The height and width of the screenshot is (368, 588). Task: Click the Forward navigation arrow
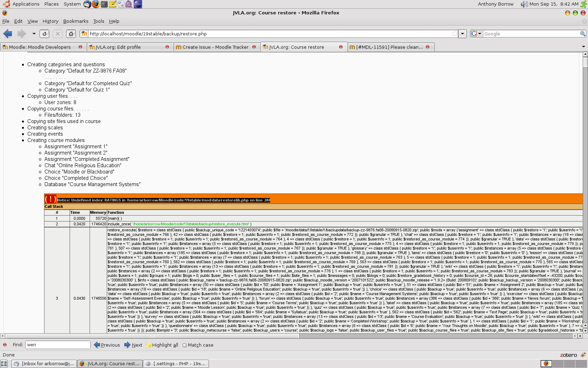point(22,34)
